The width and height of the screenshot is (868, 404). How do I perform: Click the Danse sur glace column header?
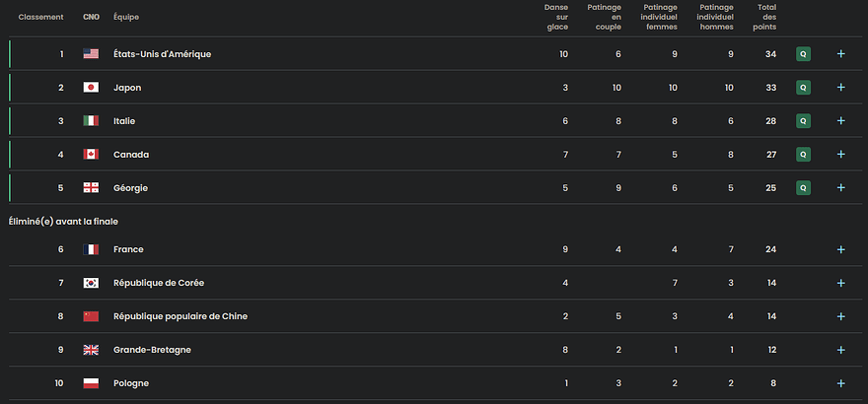point(556,17)
